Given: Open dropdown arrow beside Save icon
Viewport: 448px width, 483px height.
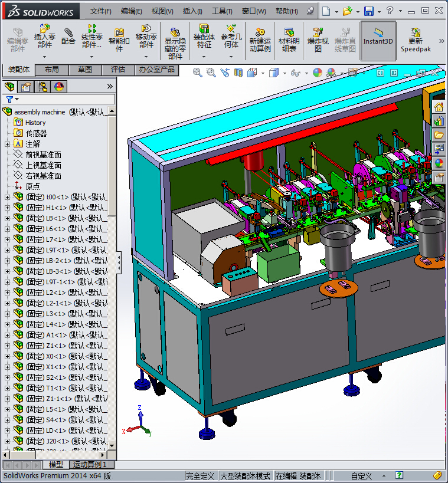Looking at the screenshot, I should [x=380, y=12].
